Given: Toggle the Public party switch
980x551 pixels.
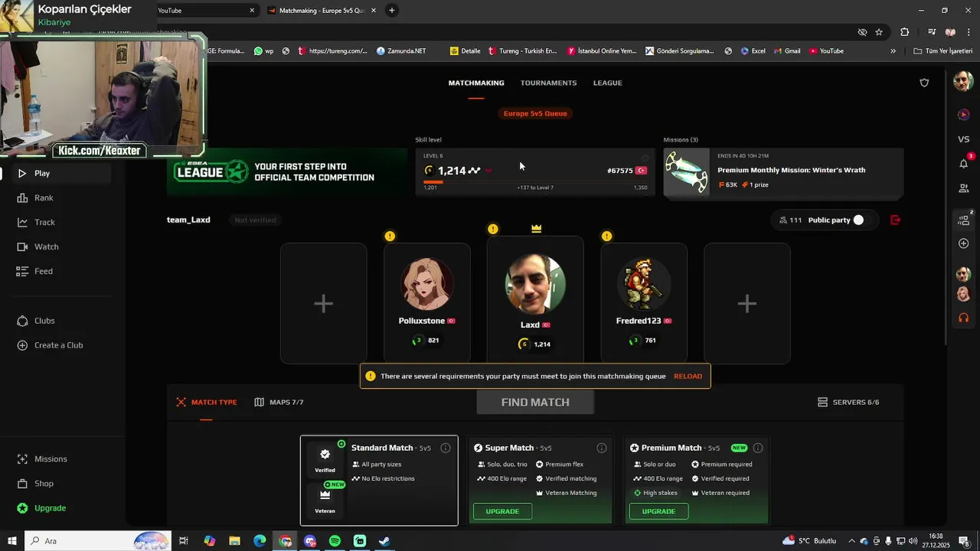Looking at the screenshot, I should pyautogui.click(x=858, y=220).
